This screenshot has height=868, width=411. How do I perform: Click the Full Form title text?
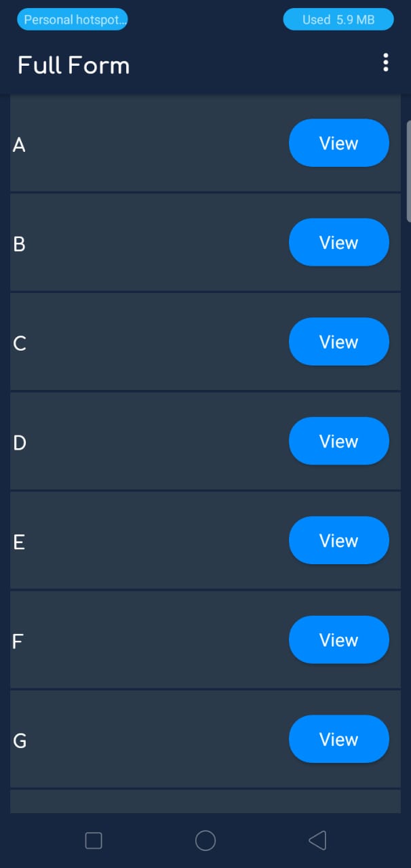click(73, 66)
